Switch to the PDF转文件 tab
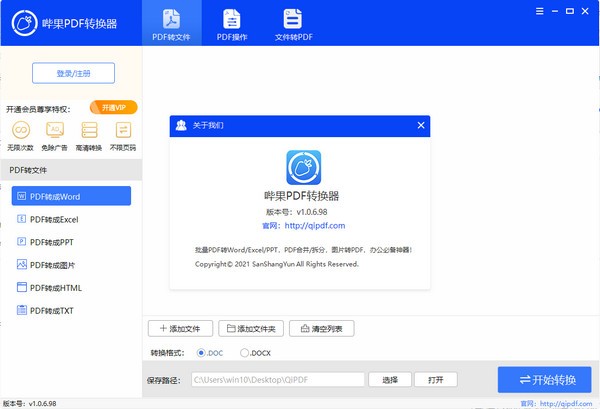600x409 pixels. [x=171, y=23]
